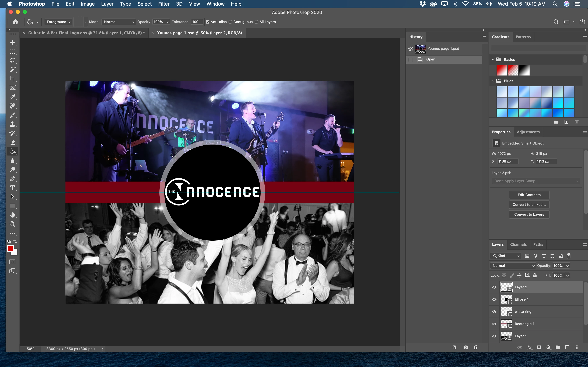Enable the Contiguous checkbox
588x367 pixels.
click(x=230, y=22)
